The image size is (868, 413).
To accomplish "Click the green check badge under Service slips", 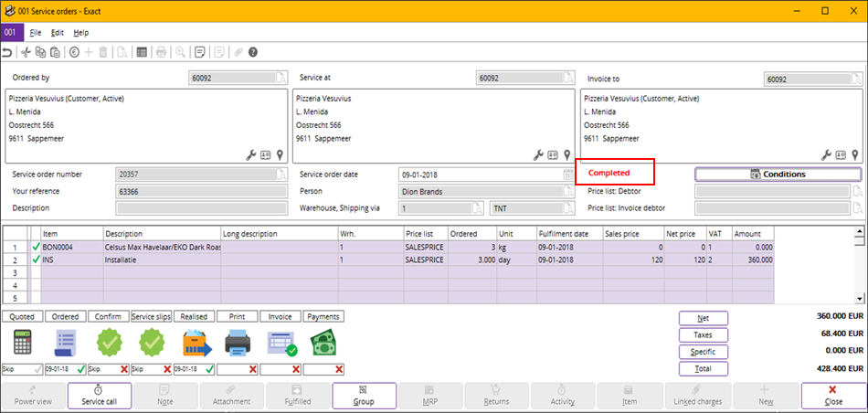I will click(152, 344).
